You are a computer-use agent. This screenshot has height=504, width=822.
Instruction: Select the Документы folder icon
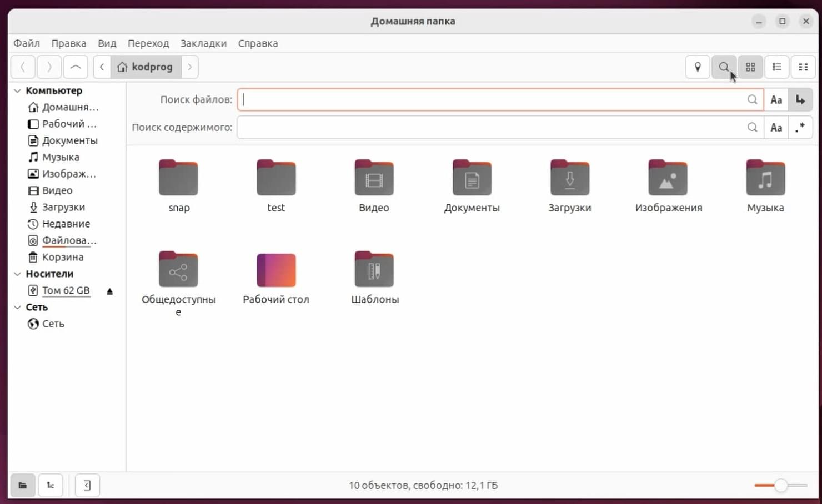click(x=472, y=178)
